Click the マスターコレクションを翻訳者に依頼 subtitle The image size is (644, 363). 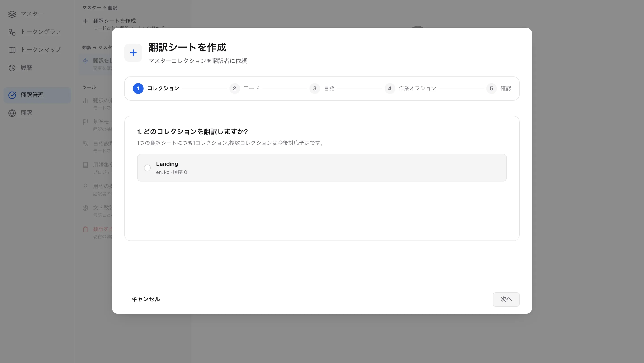click(x=197, y=61)
